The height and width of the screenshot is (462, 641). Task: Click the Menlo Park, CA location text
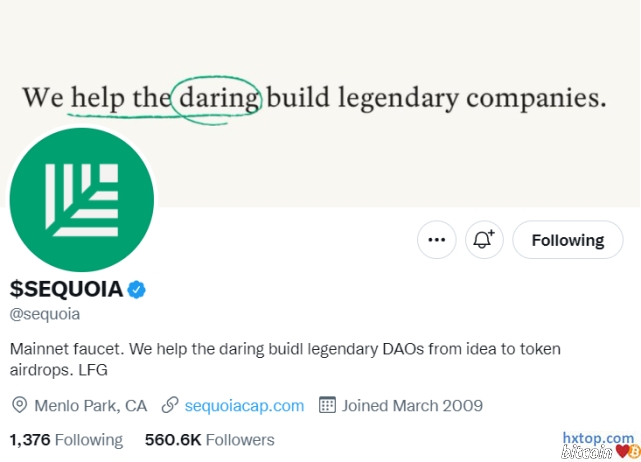(90, 405)
